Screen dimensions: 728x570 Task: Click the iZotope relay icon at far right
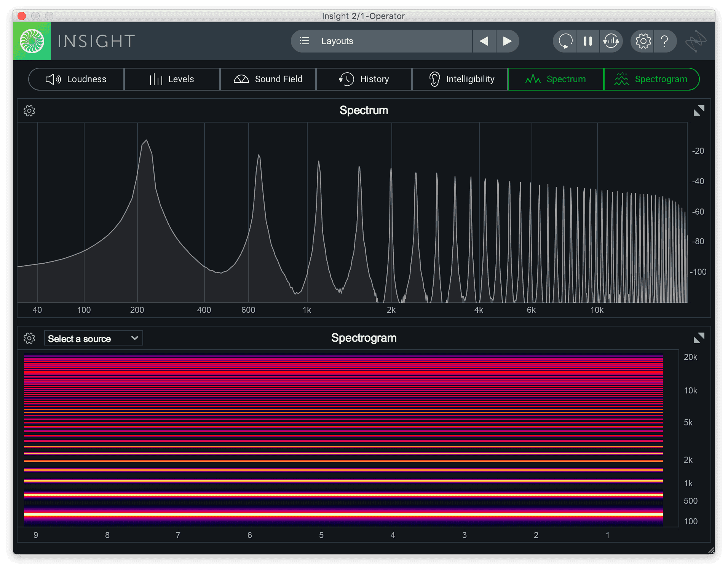696,41
